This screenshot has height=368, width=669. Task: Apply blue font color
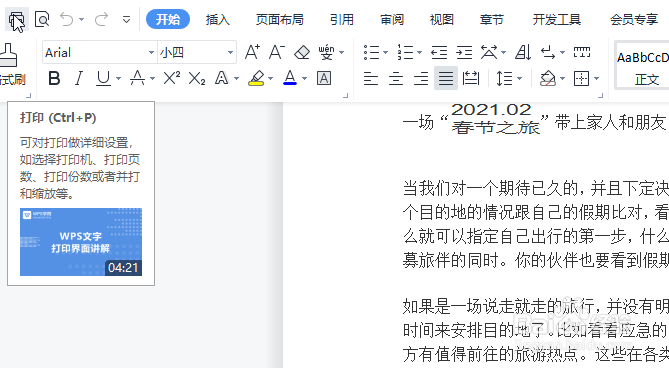pyautogui.click(x=290, y=78)
